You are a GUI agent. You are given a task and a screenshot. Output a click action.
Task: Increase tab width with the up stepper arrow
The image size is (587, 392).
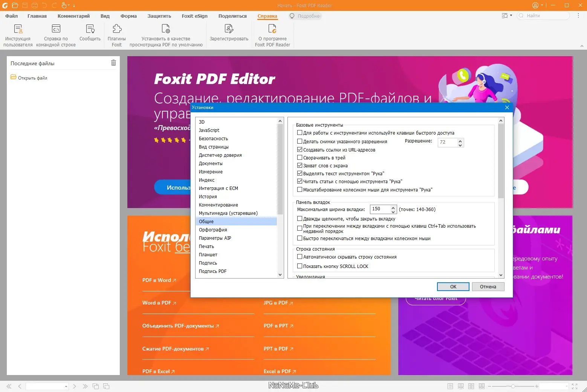pos(393,207)
